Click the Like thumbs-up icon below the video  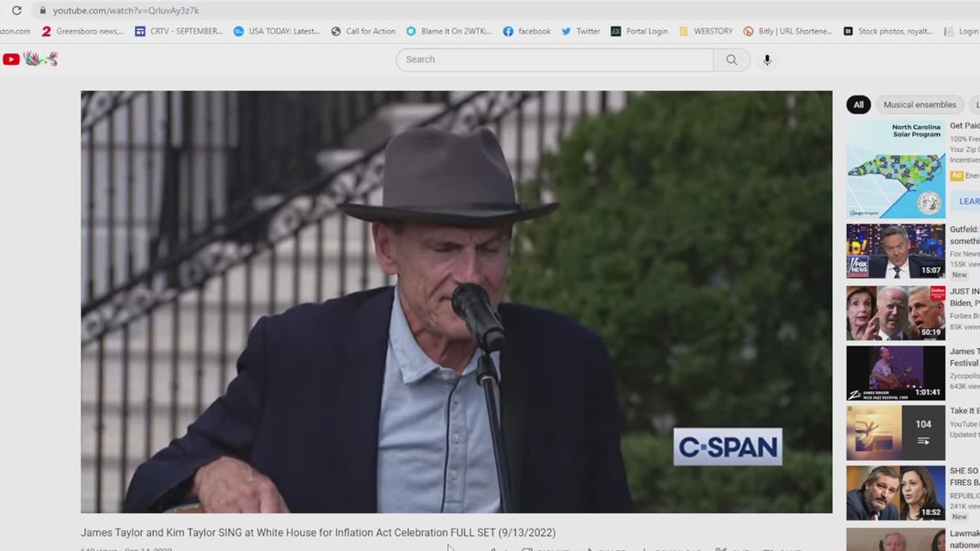(x=492, y=548)
